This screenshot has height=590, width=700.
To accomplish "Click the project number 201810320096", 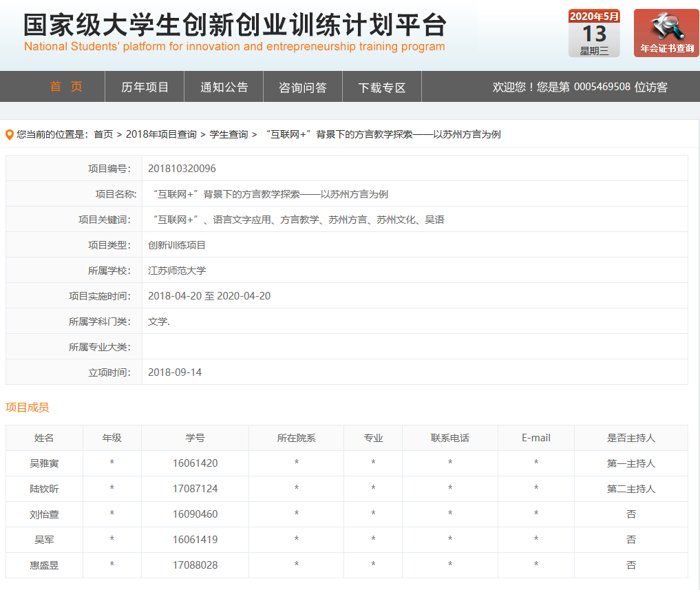I will pyautogui.click(x=182, y=169).
